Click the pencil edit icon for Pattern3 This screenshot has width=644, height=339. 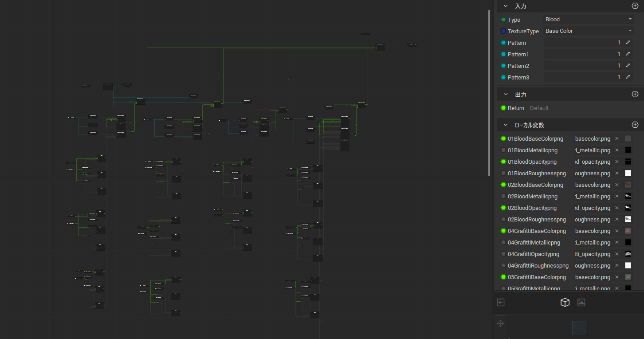click(628, 77)
